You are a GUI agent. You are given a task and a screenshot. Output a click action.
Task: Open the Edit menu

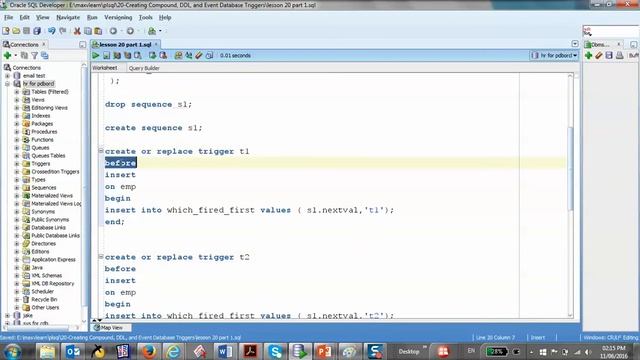[24, 18]
